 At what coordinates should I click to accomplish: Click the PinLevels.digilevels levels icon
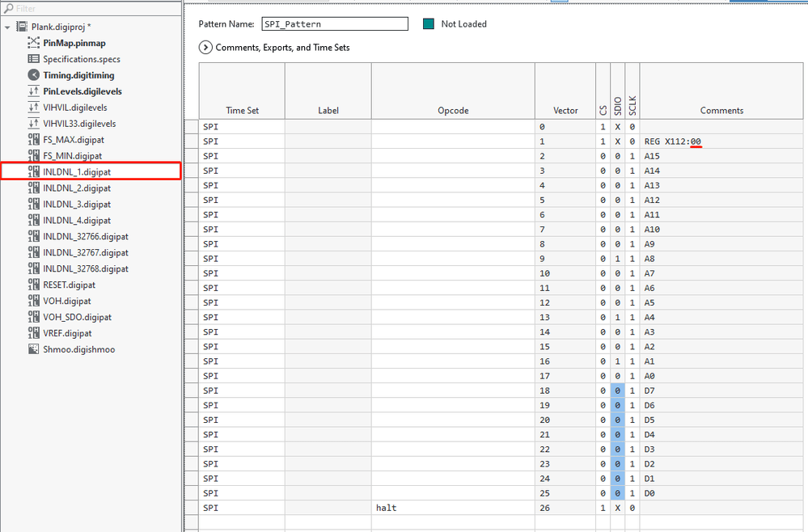point(33,91)
